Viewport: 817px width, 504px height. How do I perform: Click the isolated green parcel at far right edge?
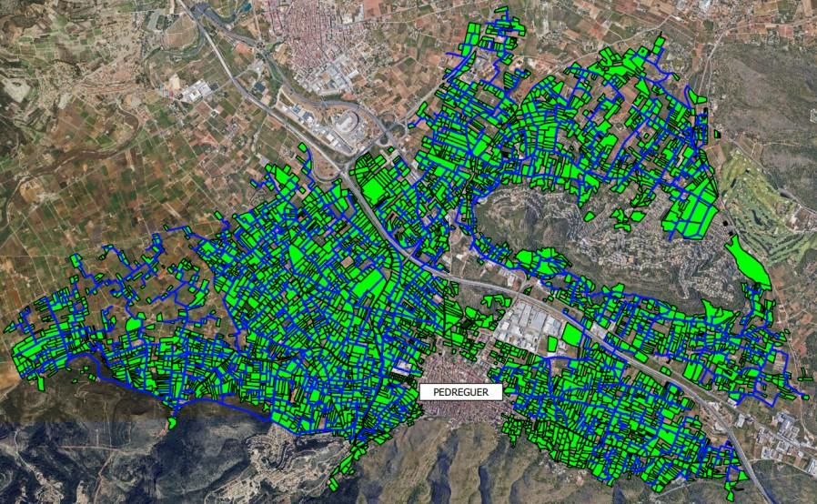point(805,372)
